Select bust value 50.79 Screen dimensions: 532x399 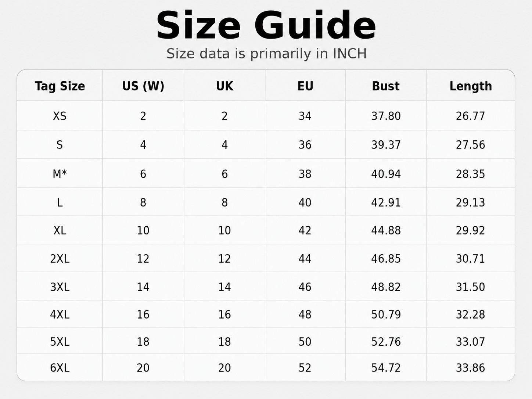point(386,314)
